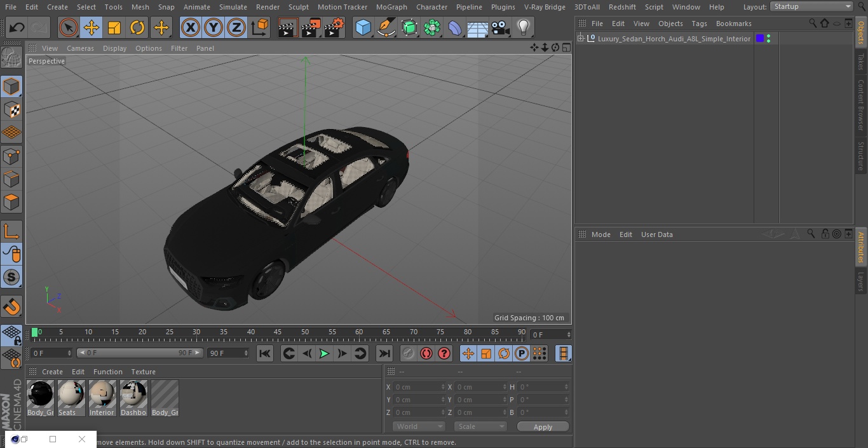Open Object Manager Tags menu

coord(699,24)
